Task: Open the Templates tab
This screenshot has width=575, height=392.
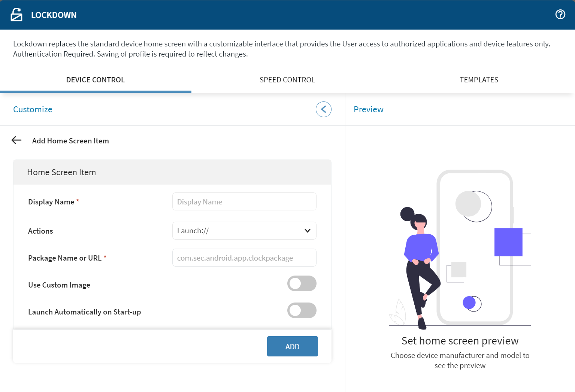Action: point(479,80)
